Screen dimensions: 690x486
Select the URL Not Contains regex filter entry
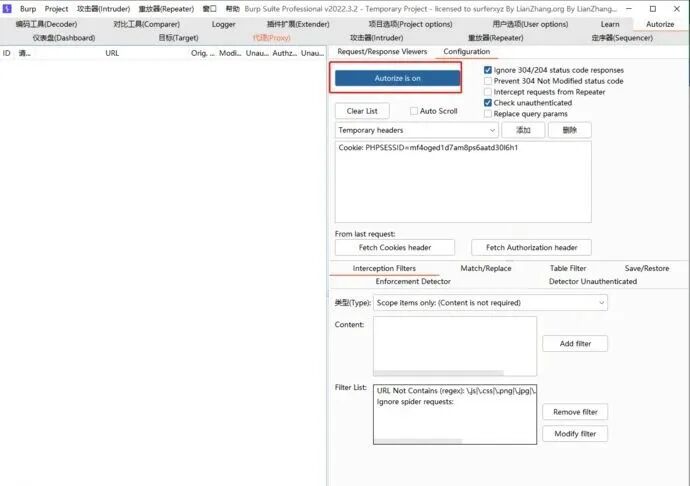click(x=455, y=390)
